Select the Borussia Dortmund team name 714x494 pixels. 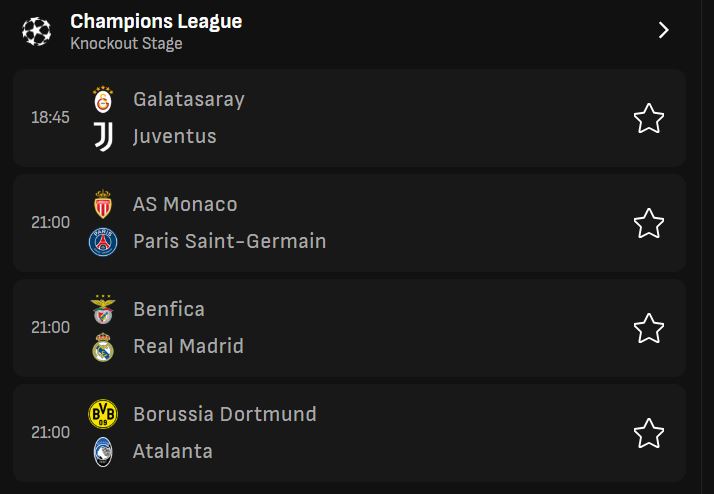[225, 415]
